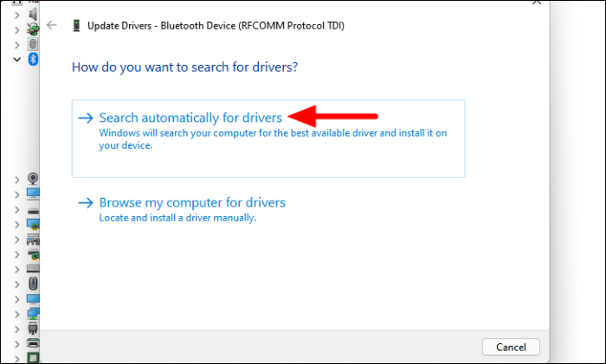Click 'Windows will search your computer' description text
The height and width of the screenshot is (364, 606).
click(273, 139)
